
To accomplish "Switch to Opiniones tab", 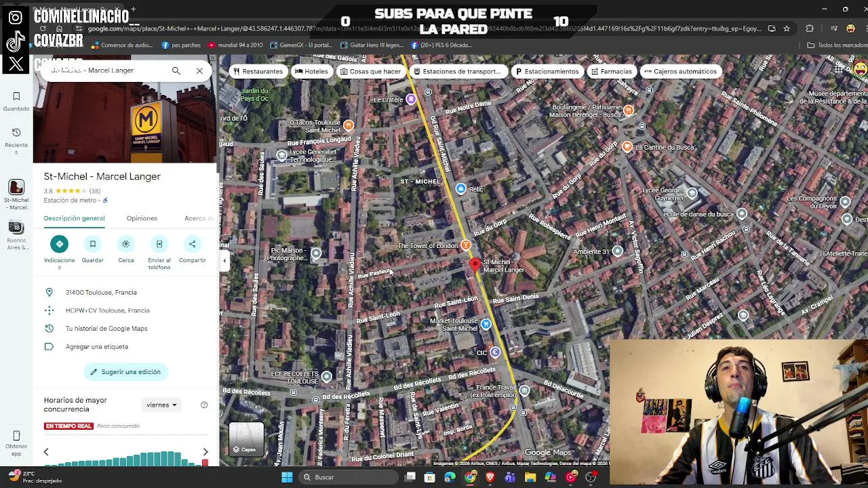I will (x=142, y=218).
